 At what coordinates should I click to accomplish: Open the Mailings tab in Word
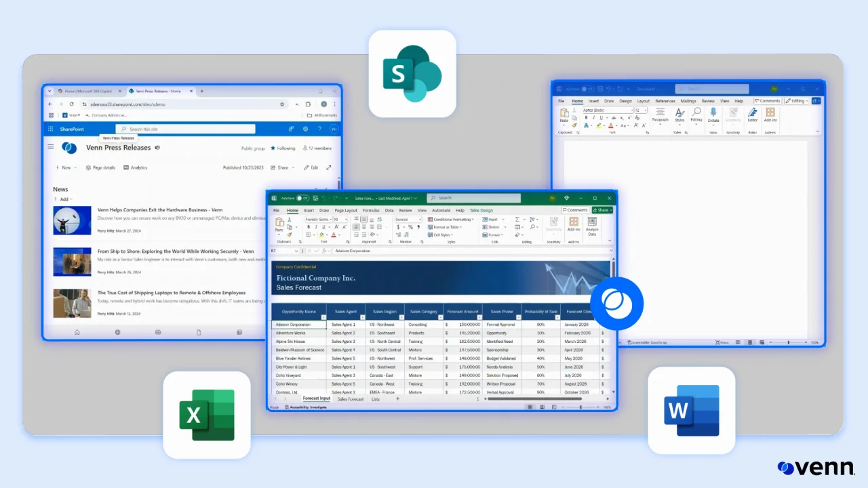tap(688, 101)
